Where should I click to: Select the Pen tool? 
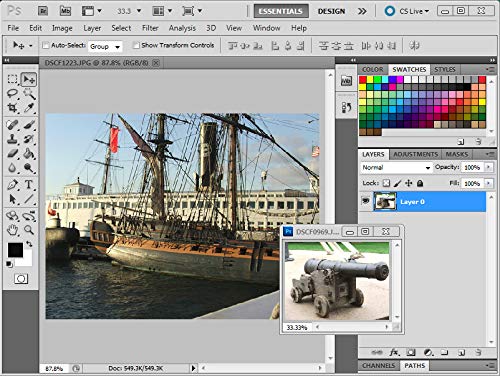12,184
